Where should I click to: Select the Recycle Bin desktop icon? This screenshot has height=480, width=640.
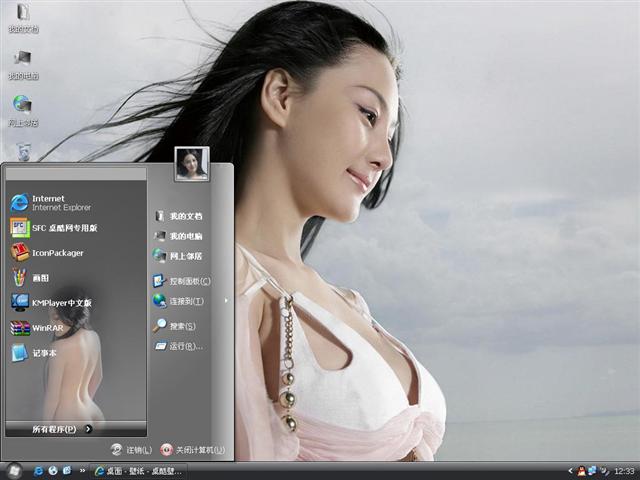(23, 152)
